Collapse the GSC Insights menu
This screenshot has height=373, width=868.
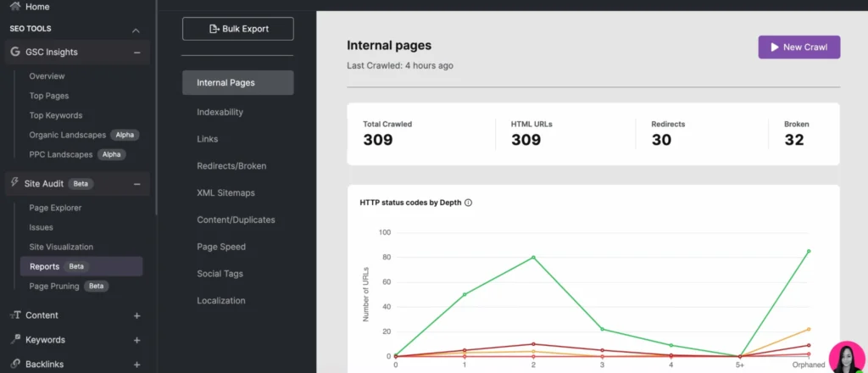tap(136, 53)
